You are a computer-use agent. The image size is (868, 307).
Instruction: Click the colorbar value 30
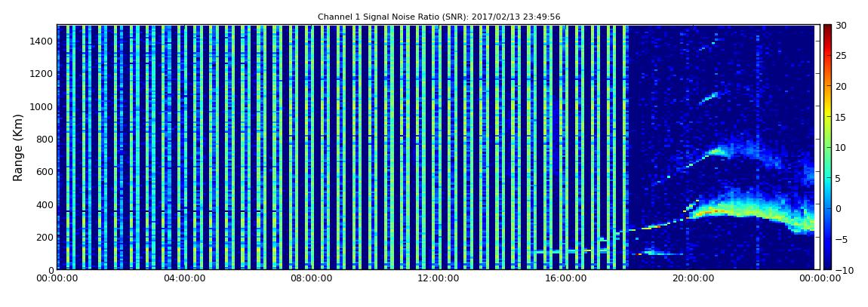pos(842,26)
